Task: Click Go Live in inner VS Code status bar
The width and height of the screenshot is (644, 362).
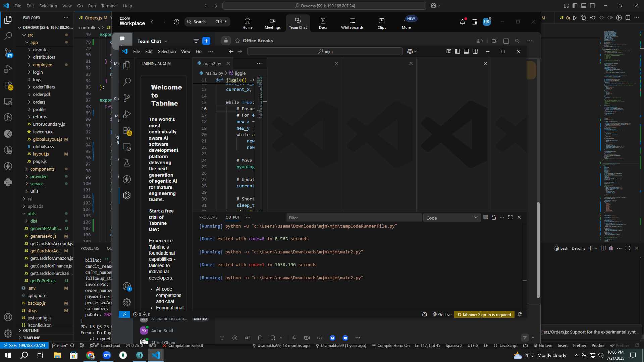Action: pyautogui.click(x=442, y=315)
